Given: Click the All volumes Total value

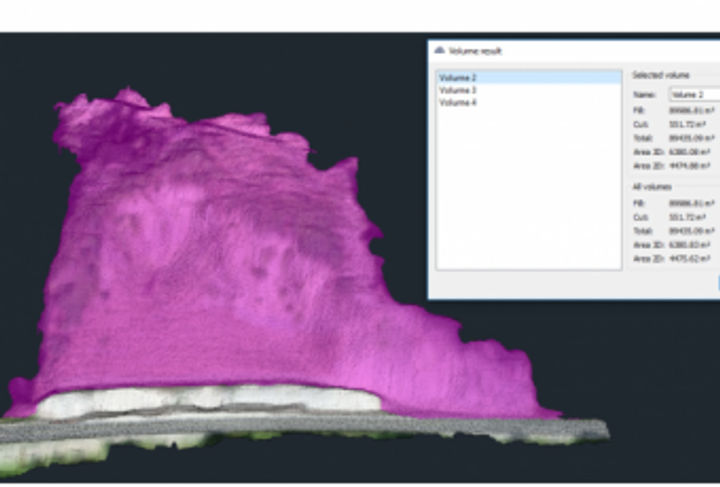Looking at the screenshot, I should (x=692, y=231).
